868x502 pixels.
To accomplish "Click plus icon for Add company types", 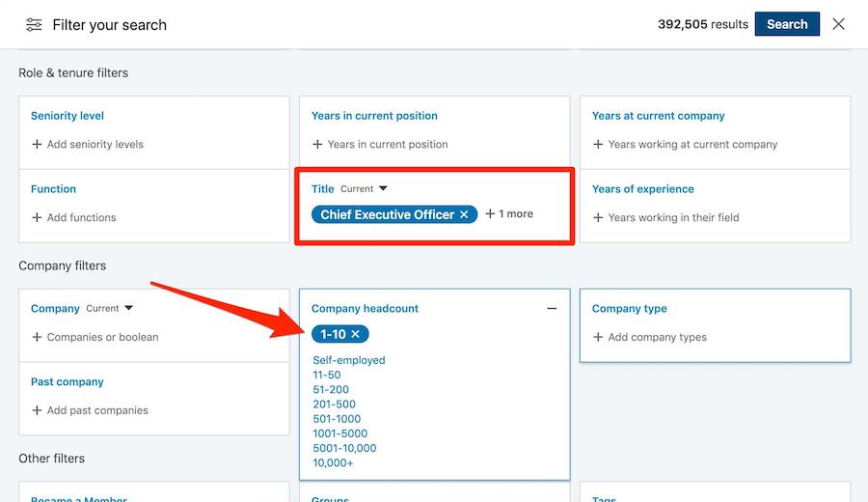I will pyautogui.click(x=598, y=337).
